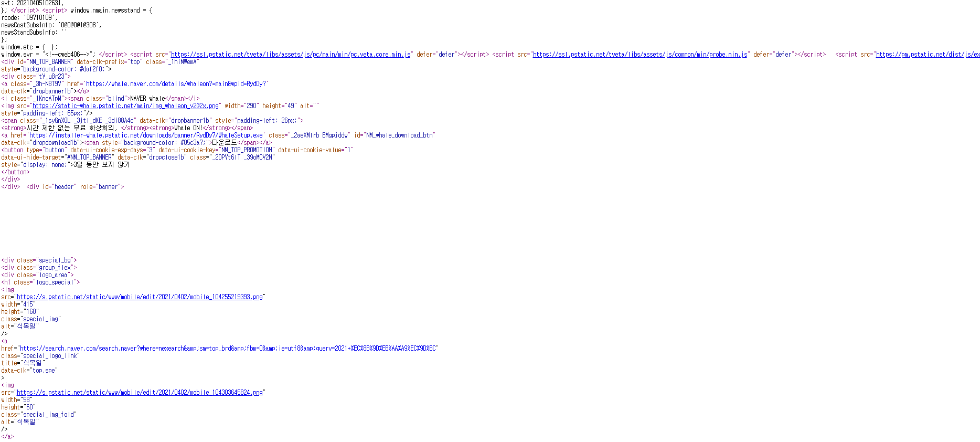Click the div class="special_bg" line

(x=39, y=260)
